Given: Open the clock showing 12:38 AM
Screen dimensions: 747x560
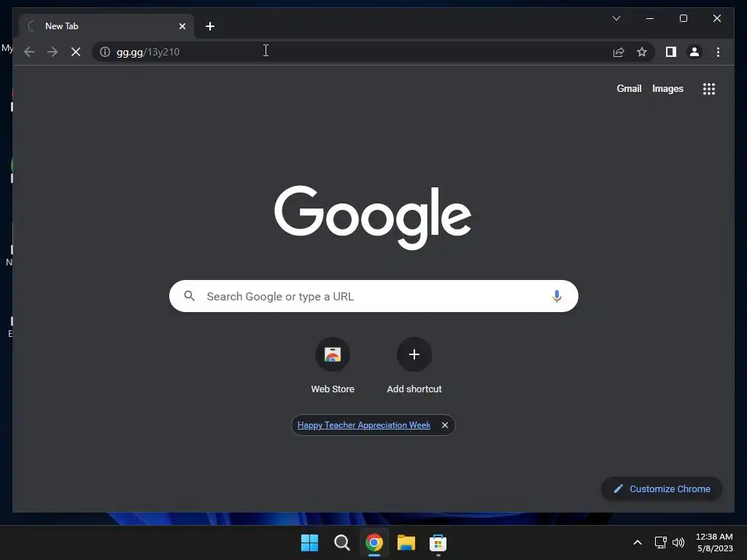Looking at the screenshot, I should 714,542.
